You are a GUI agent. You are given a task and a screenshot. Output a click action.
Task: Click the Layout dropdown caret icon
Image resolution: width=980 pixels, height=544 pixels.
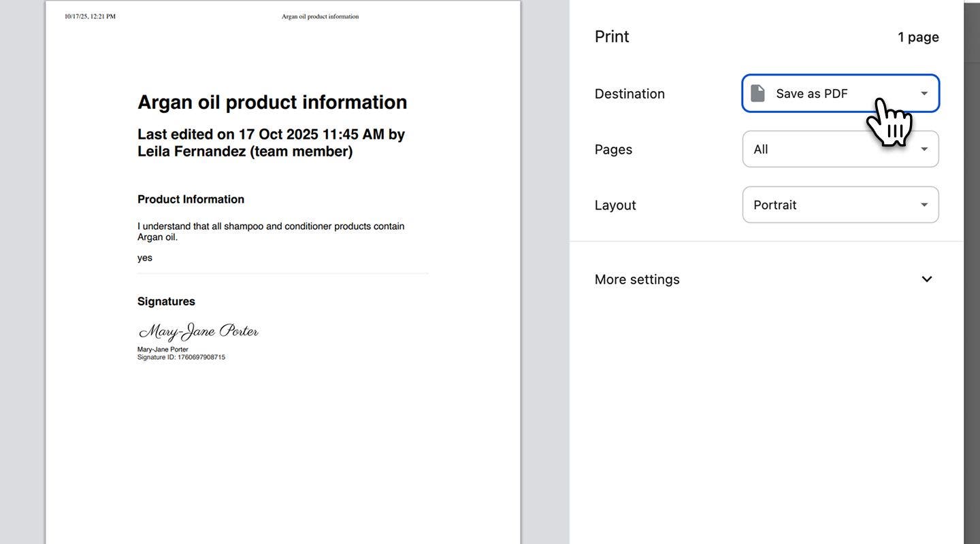click(x=924, y=204)
